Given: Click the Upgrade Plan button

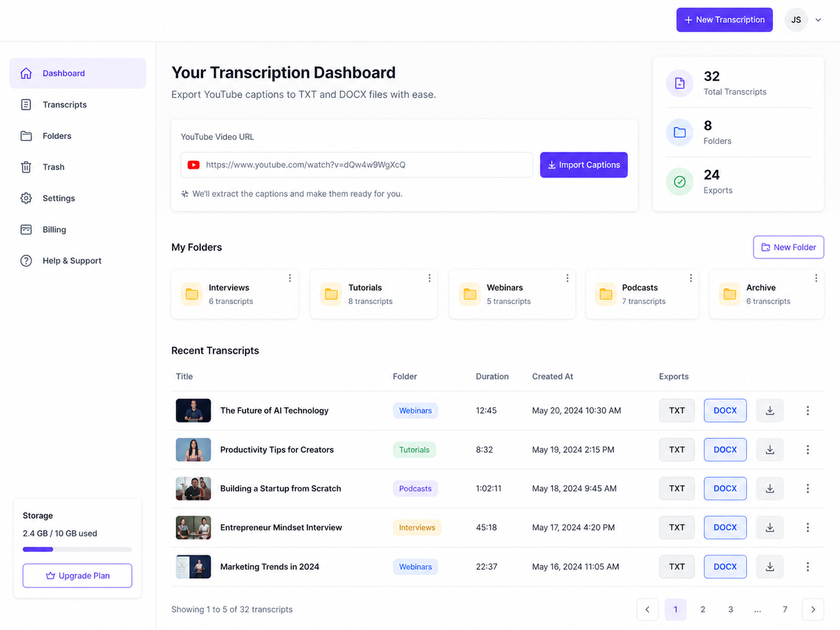Looking at the screenshot, I should click(77, 575).
